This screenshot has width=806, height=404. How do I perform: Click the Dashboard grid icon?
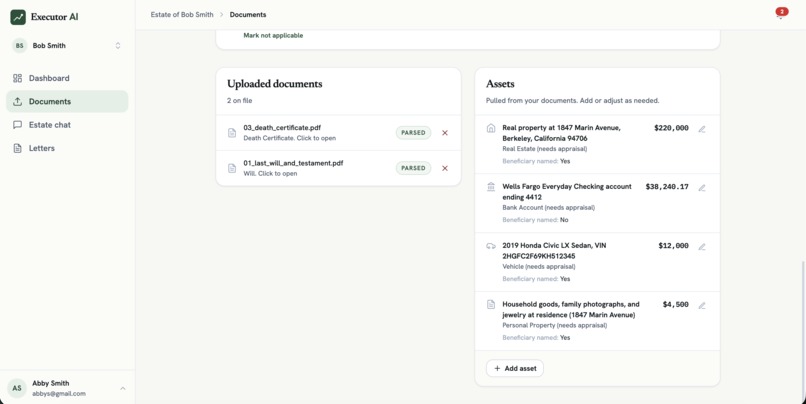tap(17, 78)
